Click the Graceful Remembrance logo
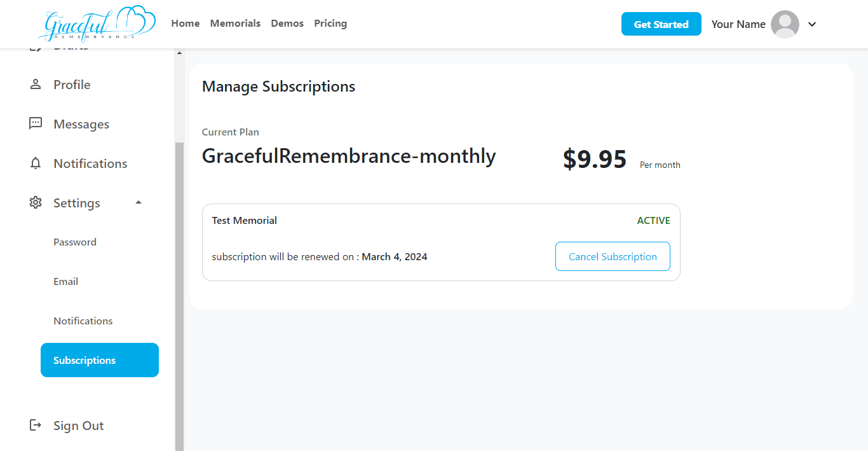Image resolution: width=868 pixels, height=451 pixels. coord(97,24)
